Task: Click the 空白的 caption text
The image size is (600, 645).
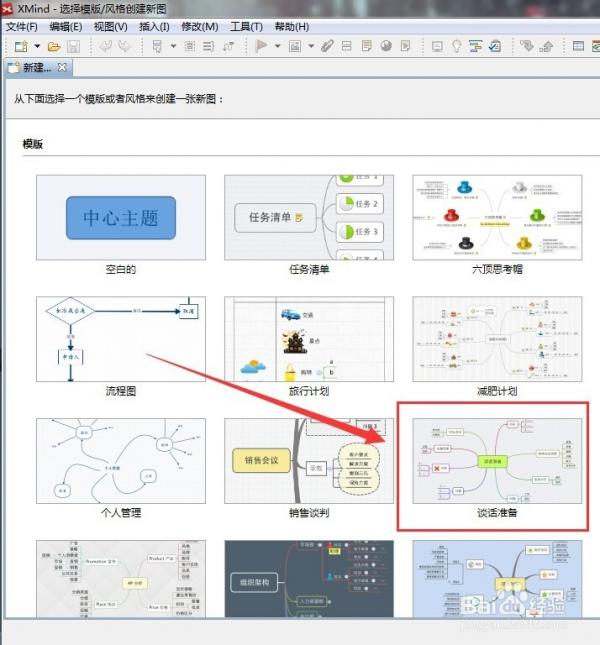Action: (x=121, y=269)
